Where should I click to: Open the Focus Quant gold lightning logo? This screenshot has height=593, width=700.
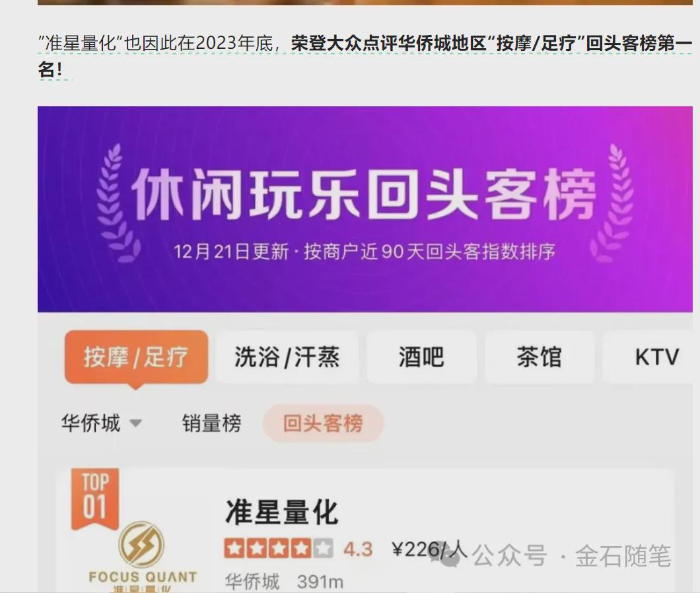point(141,545)
